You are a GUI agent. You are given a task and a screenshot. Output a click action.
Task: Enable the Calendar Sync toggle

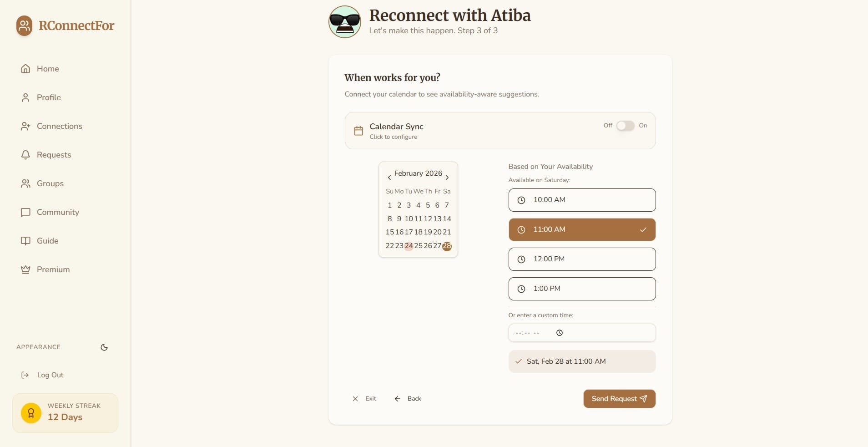(625, 126)
